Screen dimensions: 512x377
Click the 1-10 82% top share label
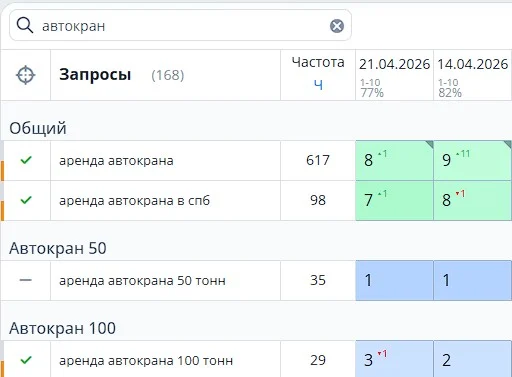coord(450,88)
